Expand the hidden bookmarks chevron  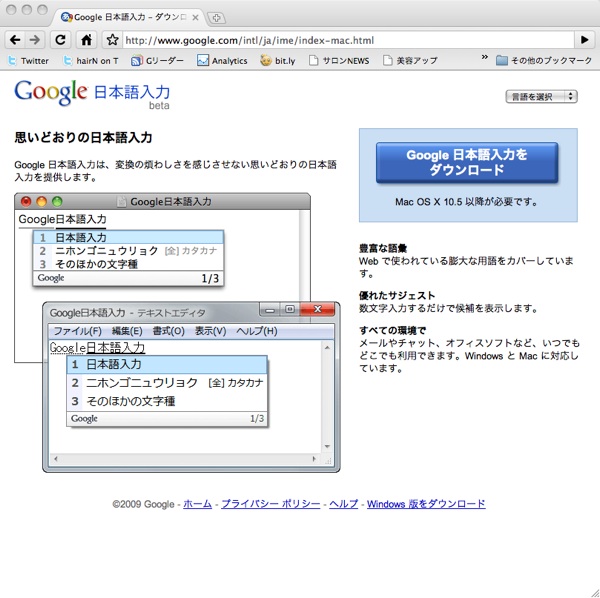point(484,57)
